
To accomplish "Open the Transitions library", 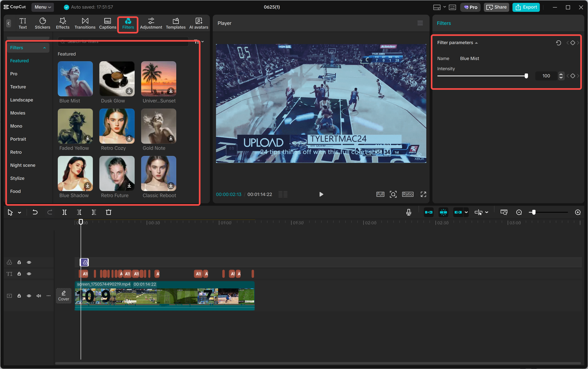I will (x=85, y=23).
